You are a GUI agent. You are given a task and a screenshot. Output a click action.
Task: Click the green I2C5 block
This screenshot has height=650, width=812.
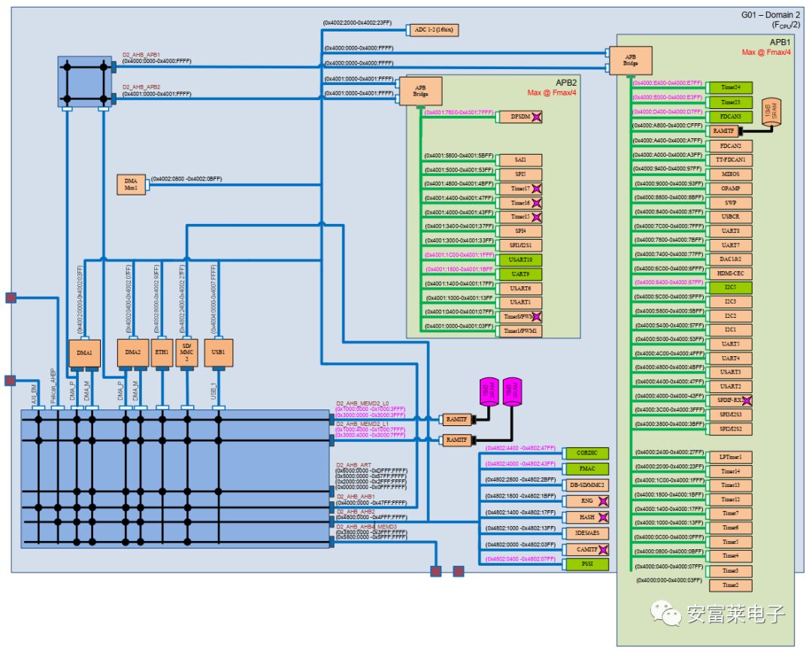coord(730,287)
